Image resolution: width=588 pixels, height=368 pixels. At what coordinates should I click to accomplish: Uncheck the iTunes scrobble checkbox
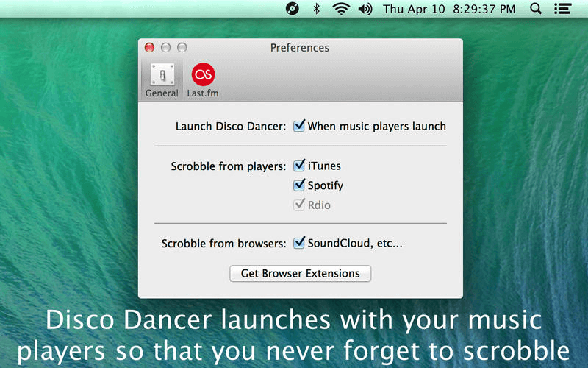click(x=299, y=165)
